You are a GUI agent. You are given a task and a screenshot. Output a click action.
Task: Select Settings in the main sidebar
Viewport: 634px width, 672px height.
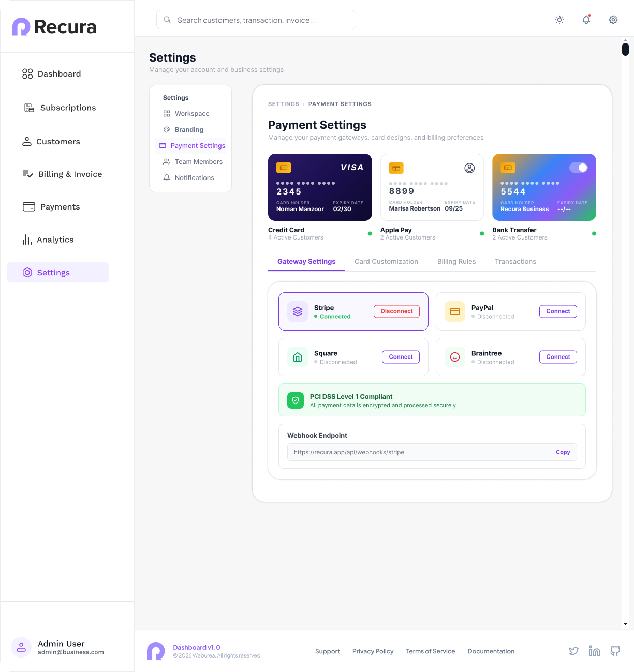(x=58, y=273)
